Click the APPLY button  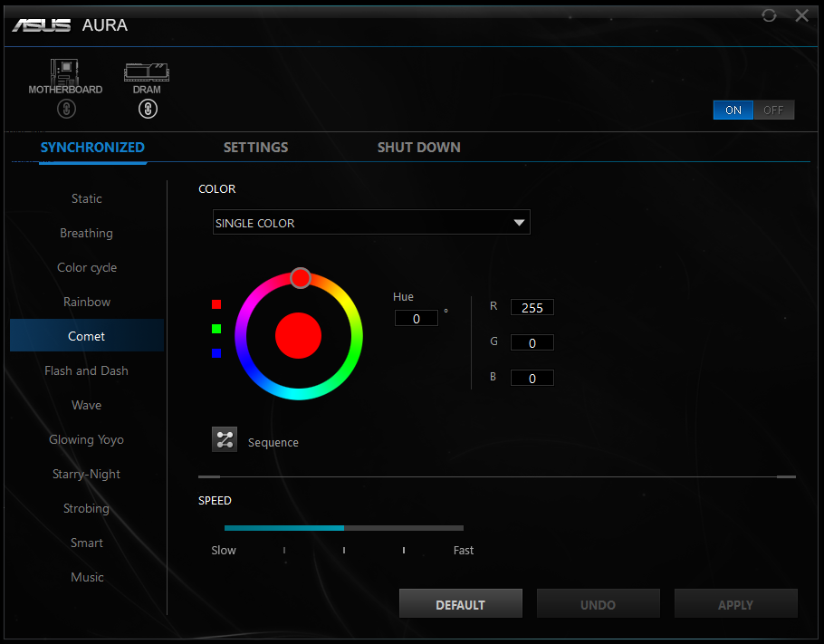735,604
